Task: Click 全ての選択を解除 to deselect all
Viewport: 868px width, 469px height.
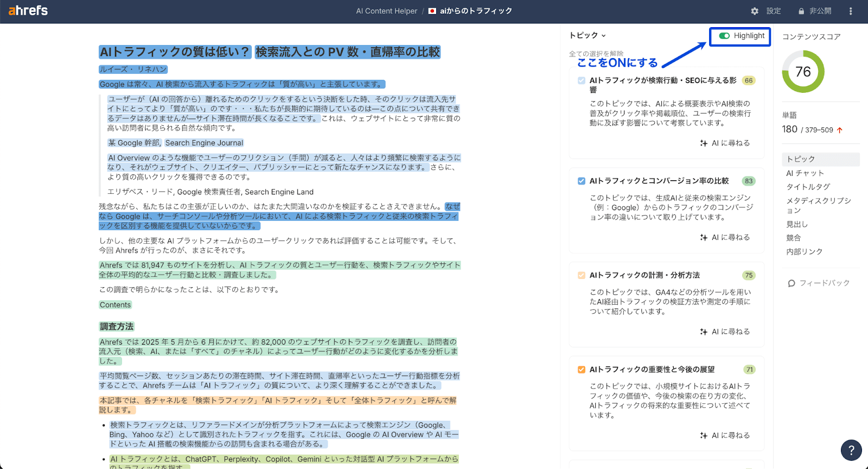Action: (x=596, y=54)
